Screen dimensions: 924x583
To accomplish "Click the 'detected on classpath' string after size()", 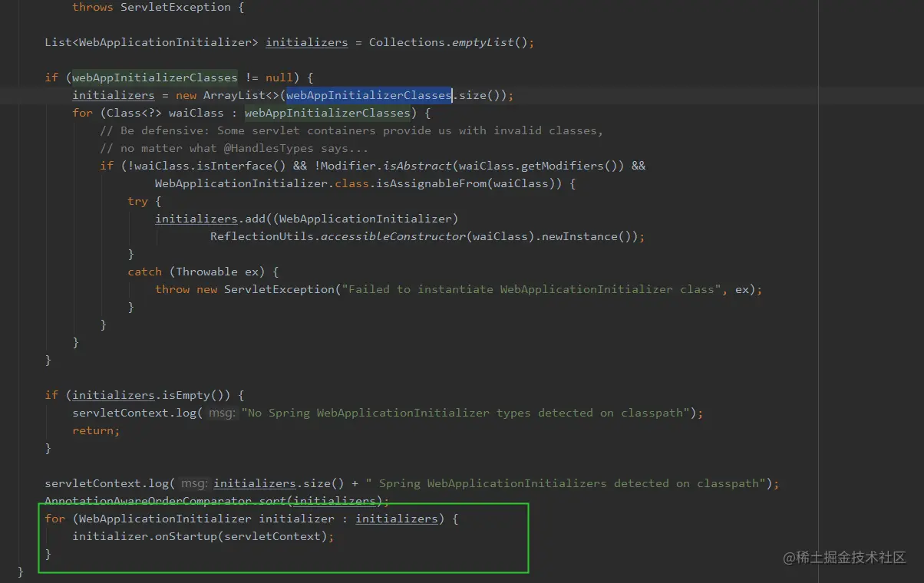I will (566, 483).
